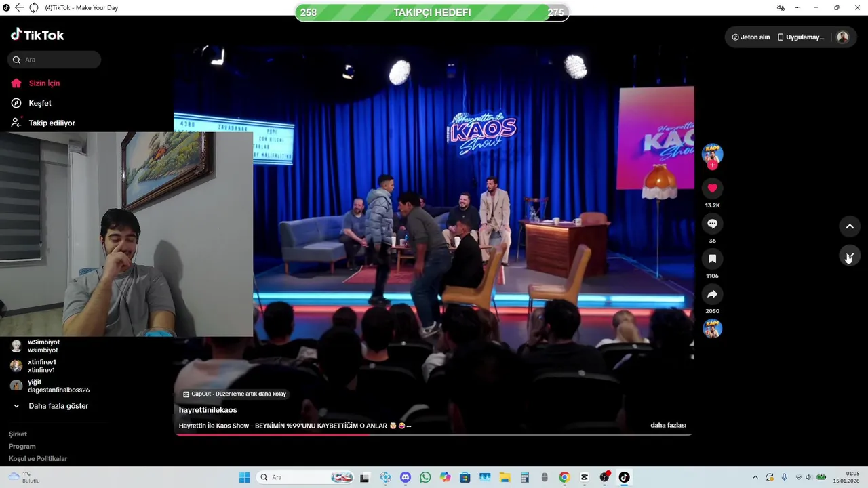Open the Takip ediliyor tab

point(43,123)
